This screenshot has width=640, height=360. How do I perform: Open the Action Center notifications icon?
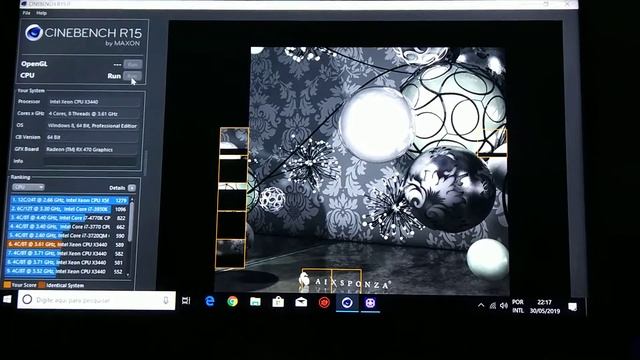coord(573,307)
